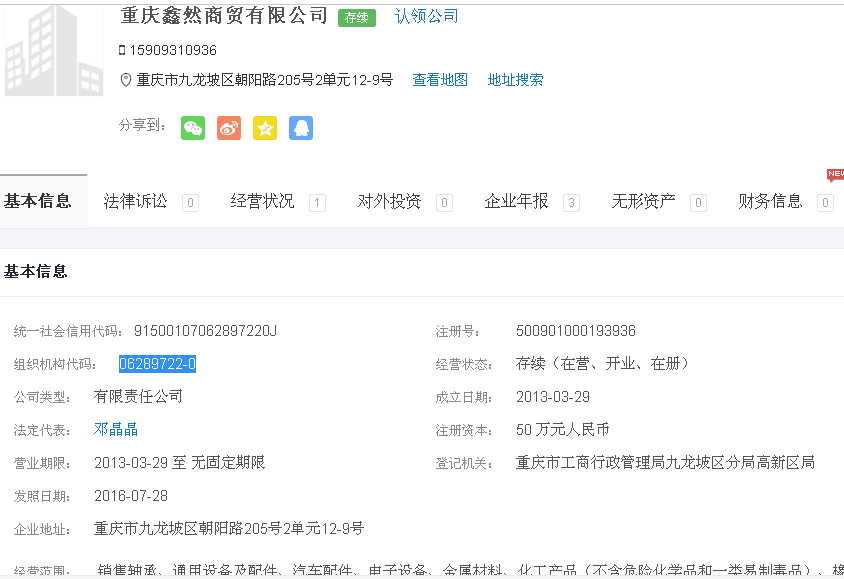Click the 地址搜索 link
This screenshot has height=579, width=844.
pyautogui.click(x=516, y=80)
